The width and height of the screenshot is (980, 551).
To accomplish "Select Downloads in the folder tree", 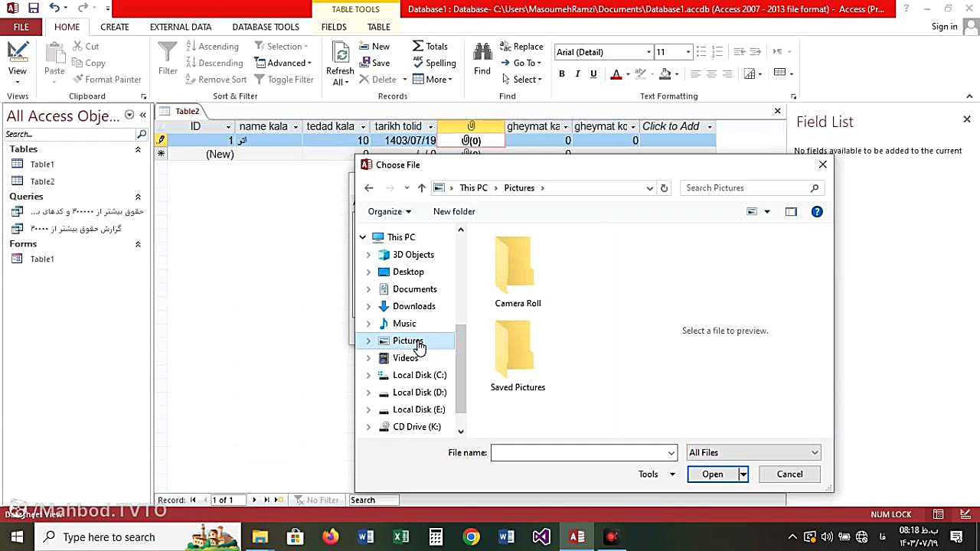I will [413, 306].
